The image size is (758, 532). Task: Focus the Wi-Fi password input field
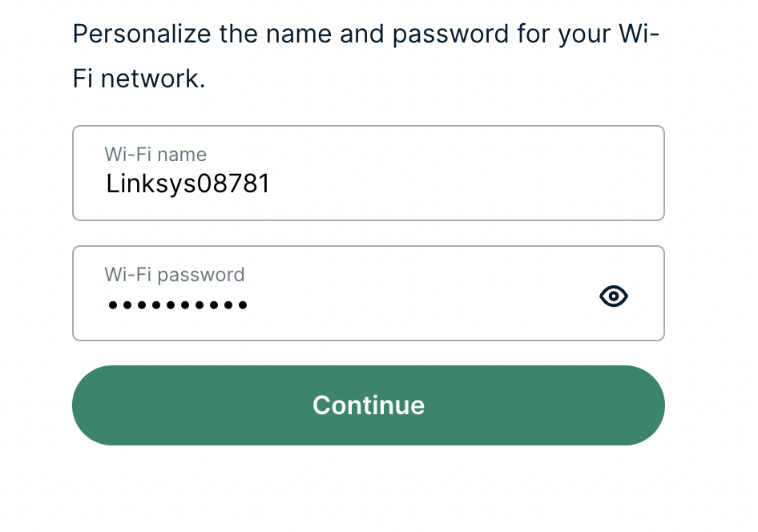tap(369, 293)
